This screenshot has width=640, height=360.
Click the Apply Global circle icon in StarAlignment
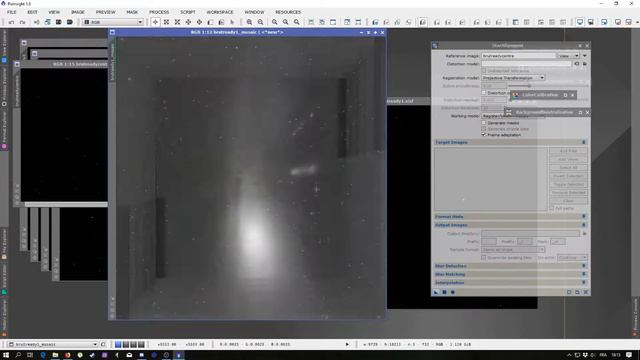453,292
